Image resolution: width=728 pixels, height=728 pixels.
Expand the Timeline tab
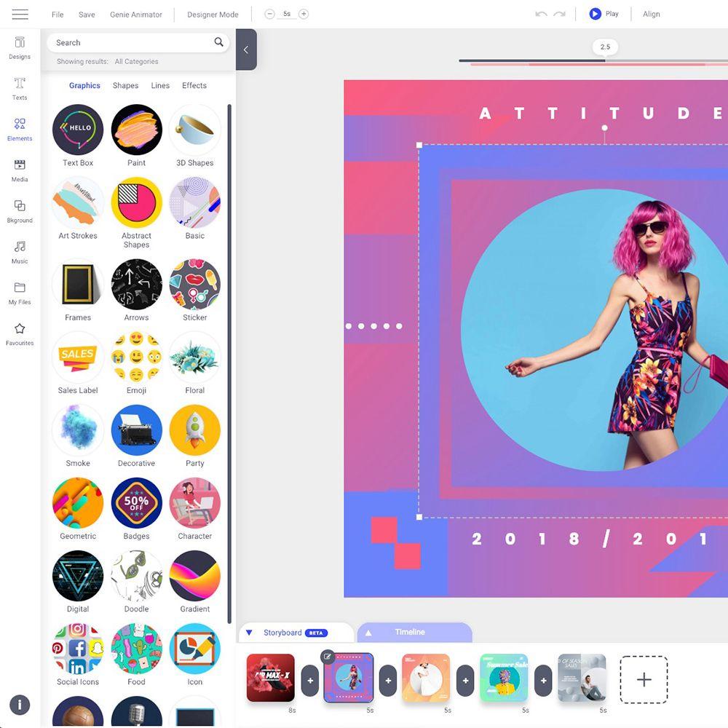(409, 633)
